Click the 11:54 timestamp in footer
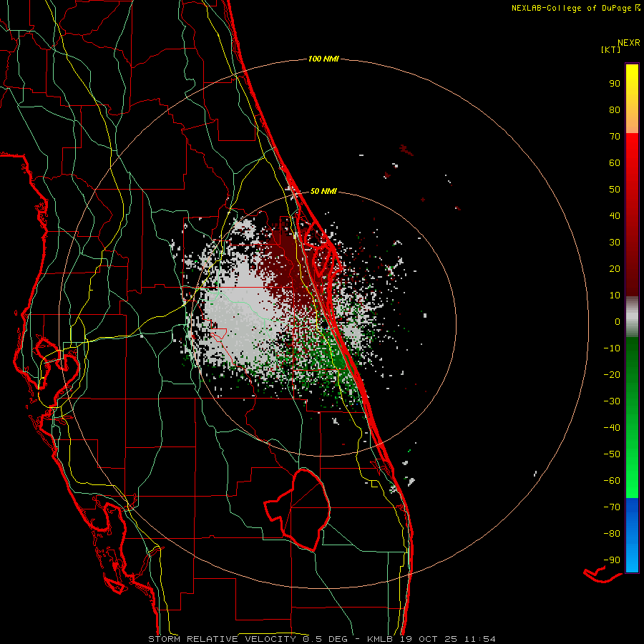Viewport: 644px width, 644px height. point(479,639)
